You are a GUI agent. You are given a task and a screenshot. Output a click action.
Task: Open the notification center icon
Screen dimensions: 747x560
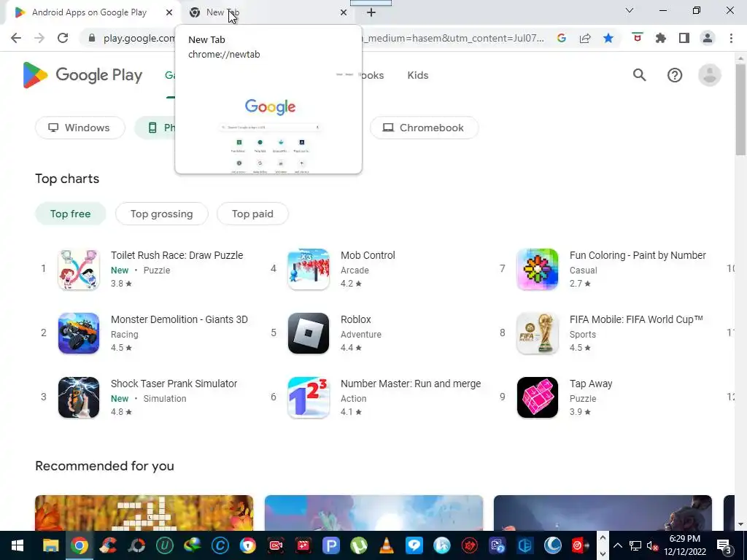tap(724, 545)
